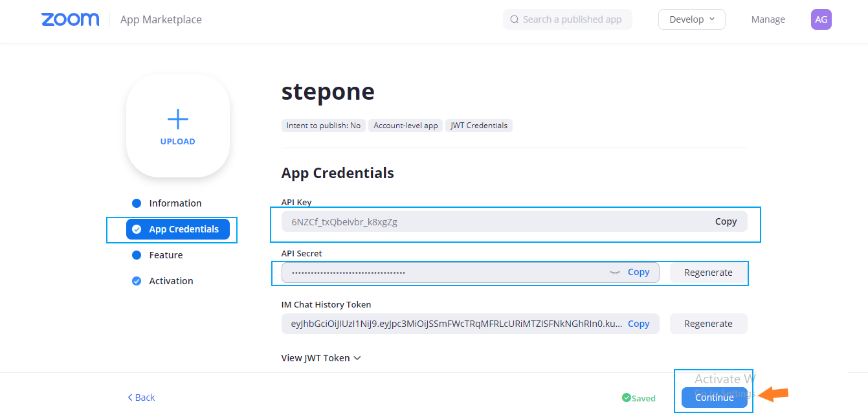
Task: Show the hidden API Secret with the eye icon
Action: click(615, 273)
